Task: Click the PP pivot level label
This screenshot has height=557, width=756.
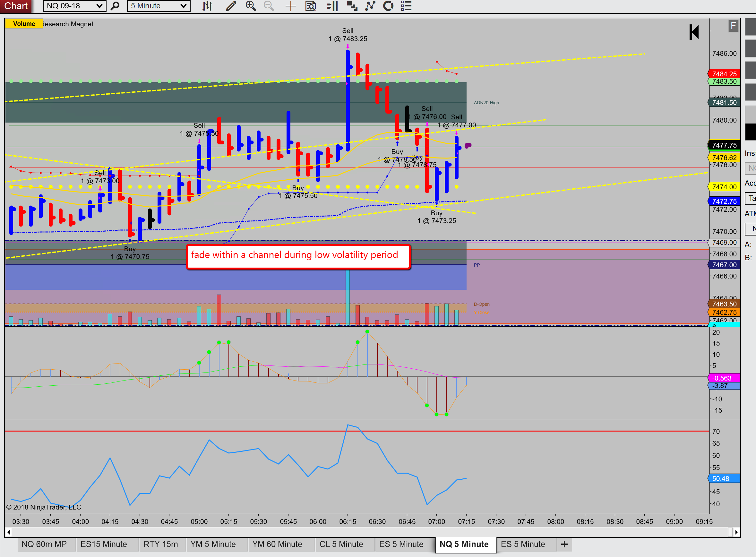Action: click(x=477, y=265)
